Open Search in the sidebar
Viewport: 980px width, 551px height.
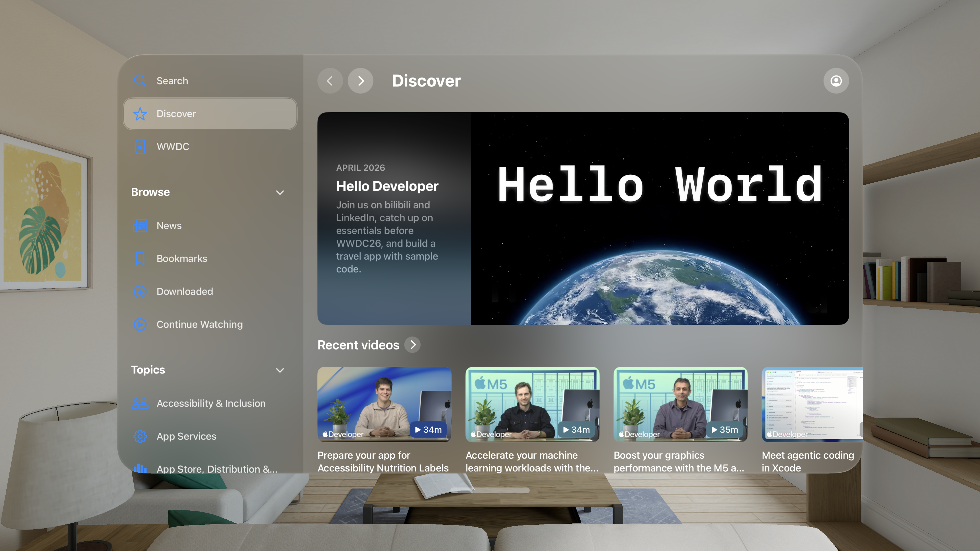tap(210, 81)
